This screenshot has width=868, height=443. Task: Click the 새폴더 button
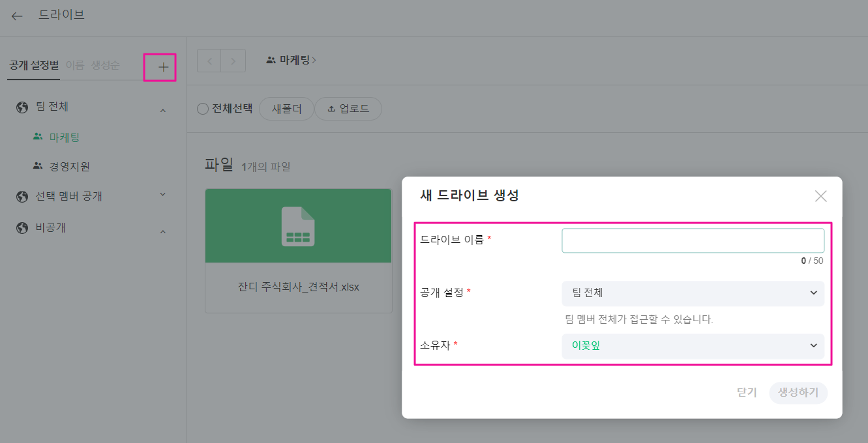pyautogui.click(x=286, y=109)
